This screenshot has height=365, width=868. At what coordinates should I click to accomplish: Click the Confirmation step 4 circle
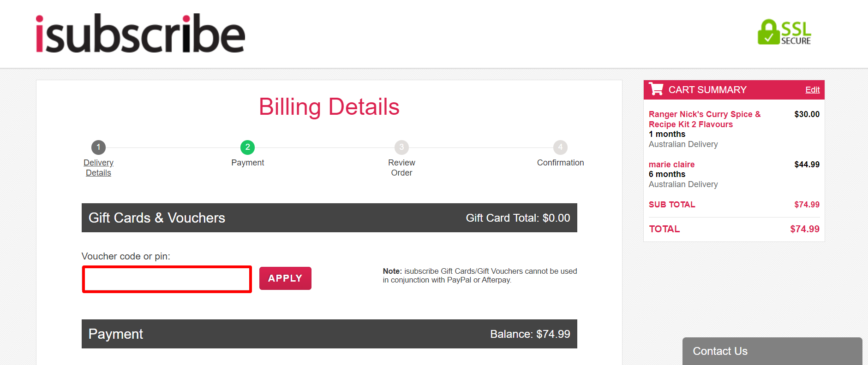pyautogui.click(x=560, y=147)
